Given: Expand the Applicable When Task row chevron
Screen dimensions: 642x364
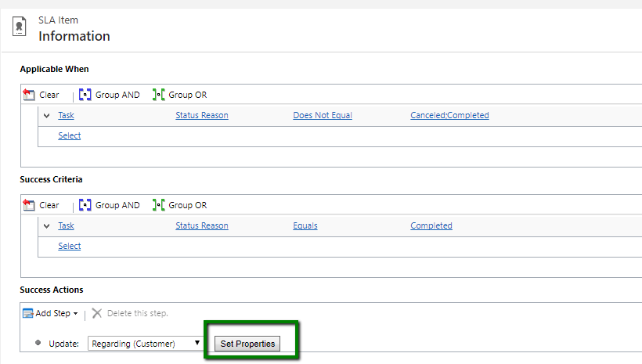Looking at the screenshot, I should pyautogui.click(x=47, y=116).
